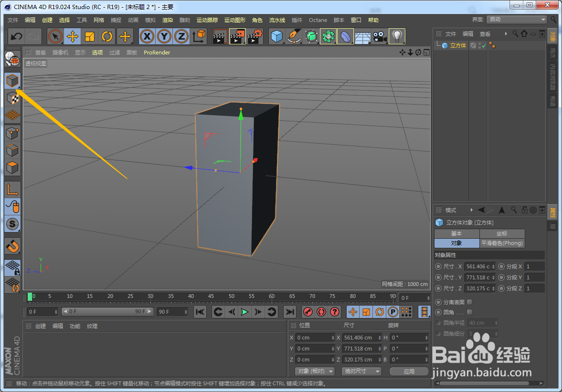The height and width of the screenshot is (392, 562).
Task: Open ProRender viewport menu
Action: pos(157,53)
